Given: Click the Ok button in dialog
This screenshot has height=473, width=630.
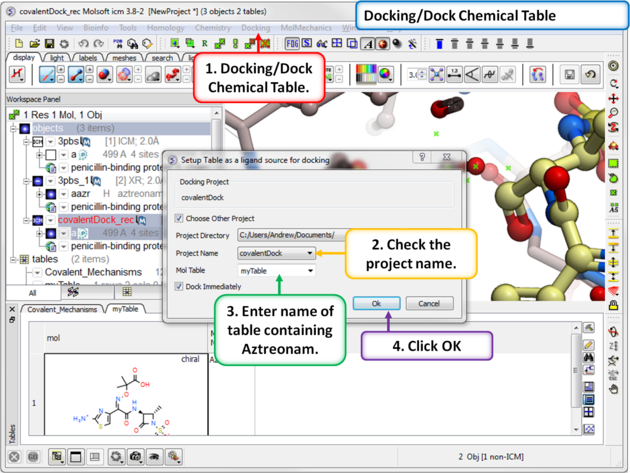Looking at the screenshot, I should click(376, 303).
